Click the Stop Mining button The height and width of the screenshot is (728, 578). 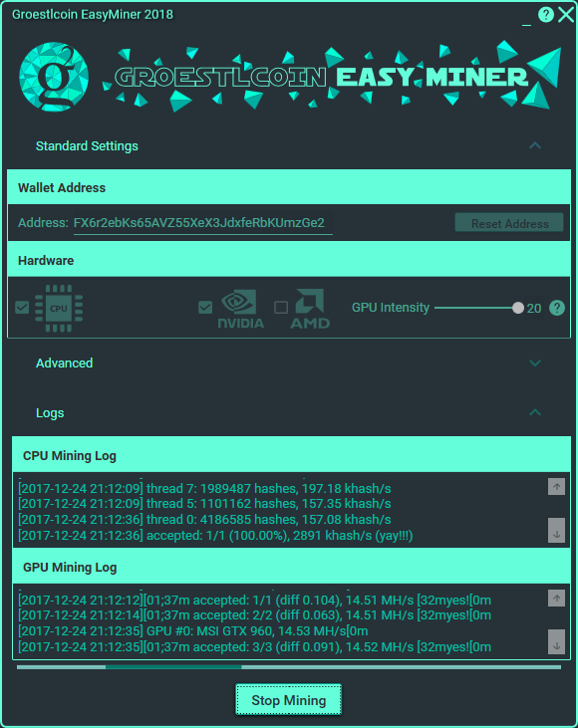click(x=289, y=700)
